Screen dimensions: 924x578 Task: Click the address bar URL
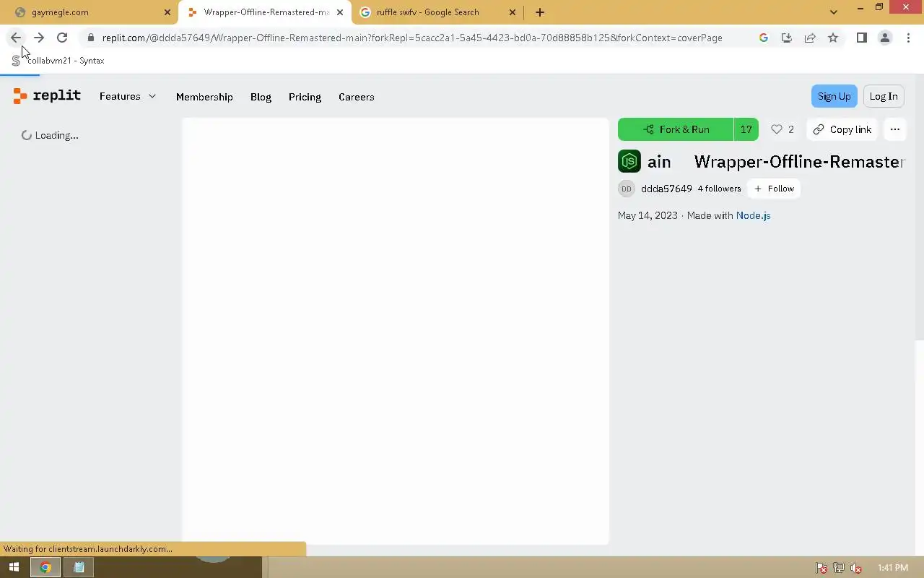coord(412,38)
